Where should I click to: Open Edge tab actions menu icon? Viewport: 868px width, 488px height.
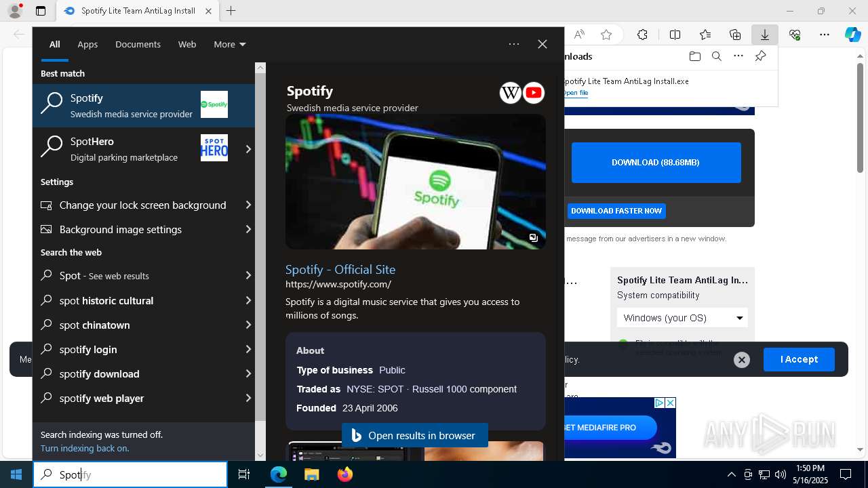[41, 11]
